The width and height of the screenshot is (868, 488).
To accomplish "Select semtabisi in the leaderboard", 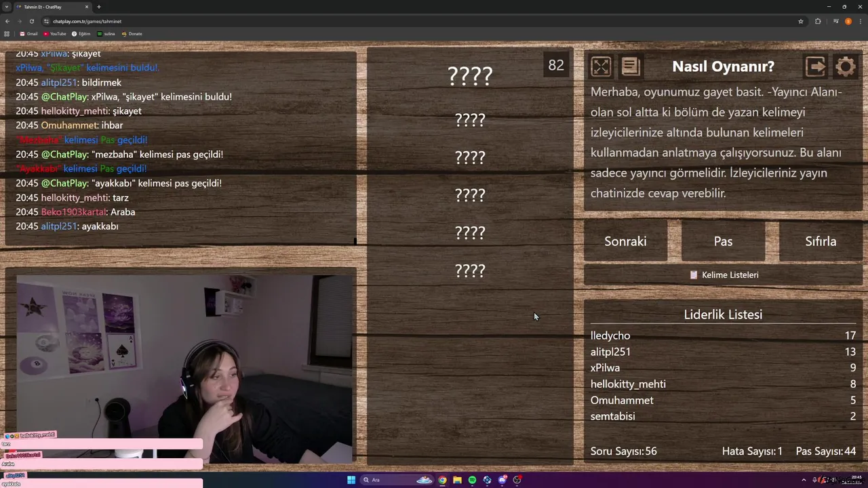I will coord(612,416).
